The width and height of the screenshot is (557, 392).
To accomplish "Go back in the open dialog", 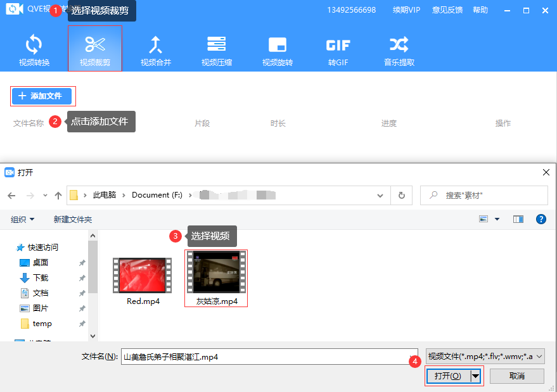I will point(11,196).
